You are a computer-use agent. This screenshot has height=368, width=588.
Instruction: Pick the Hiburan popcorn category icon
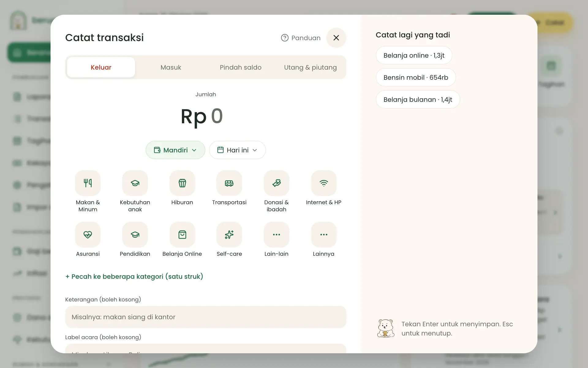pos(182,183)
